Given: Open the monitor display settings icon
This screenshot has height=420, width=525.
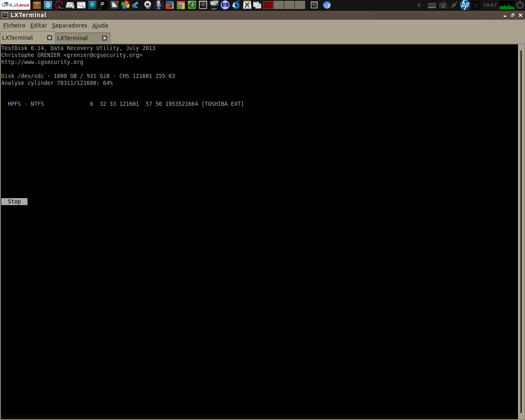Looking at the screenshot, I should pyautogui.click(x=214, y=5).
